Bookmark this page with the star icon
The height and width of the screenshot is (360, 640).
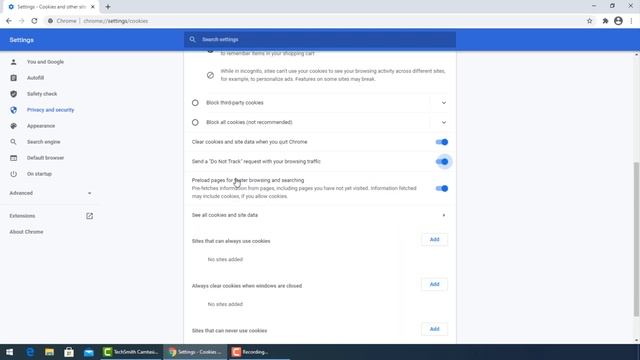coord(589,21)
